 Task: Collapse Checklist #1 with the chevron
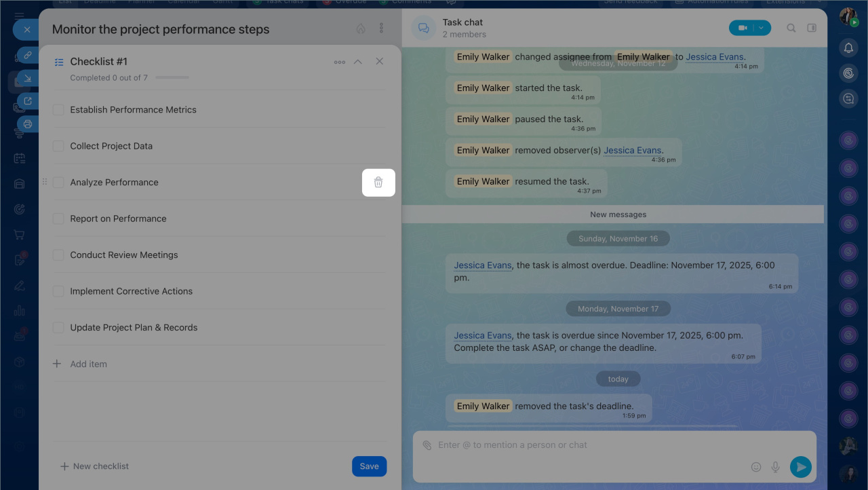tap(358, 62)
